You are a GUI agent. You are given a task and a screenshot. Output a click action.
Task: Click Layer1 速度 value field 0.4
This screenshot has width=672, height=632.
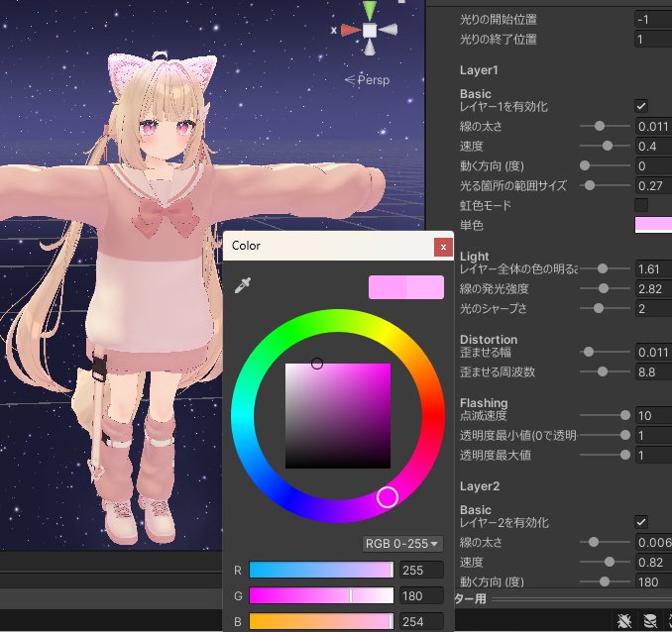[x=653, y=146]
